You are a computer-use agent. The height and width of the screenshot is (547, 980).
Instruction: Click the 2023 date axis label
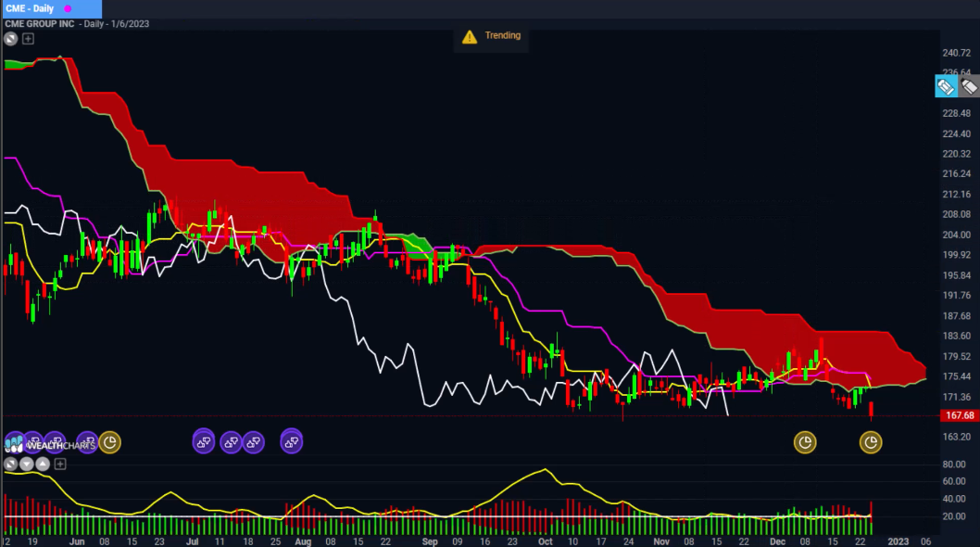tap(898, 541)
